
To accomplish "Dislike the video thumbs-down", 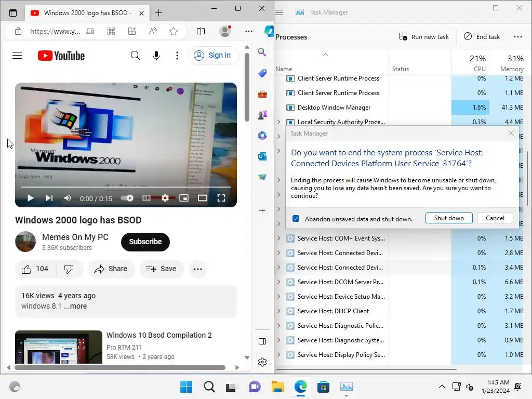I will 69,269.
